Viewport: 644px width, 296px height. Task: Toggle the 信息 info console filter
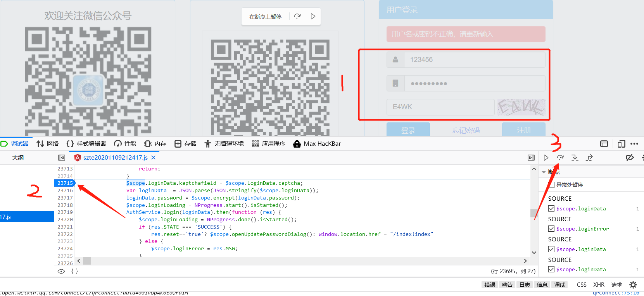tap(542, 285)
